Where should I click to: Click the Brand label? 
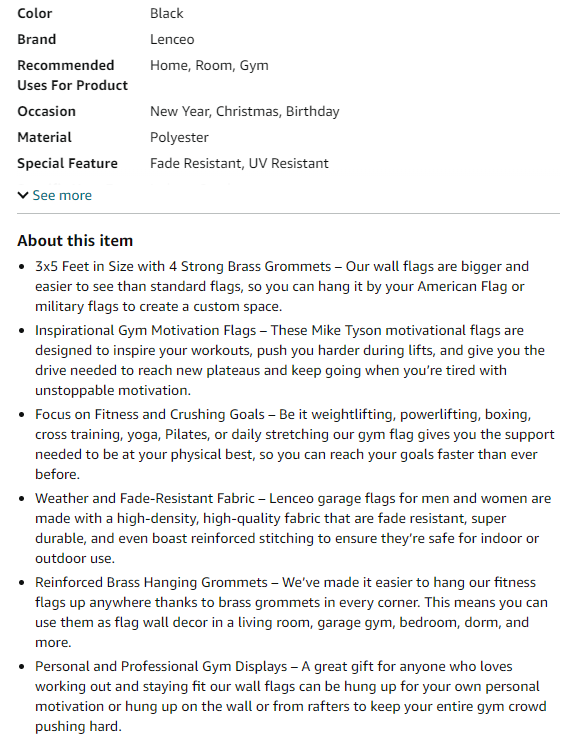coord(37,39)
